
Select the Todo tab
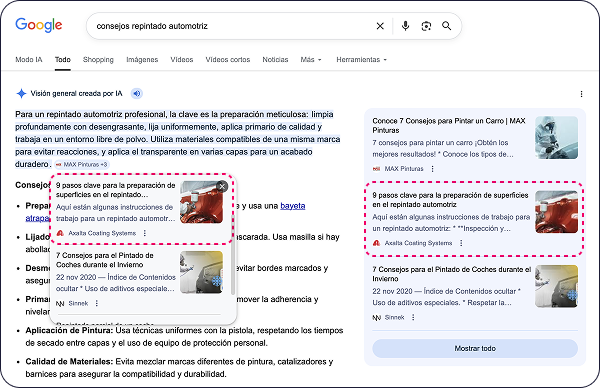tap(63, 60)
